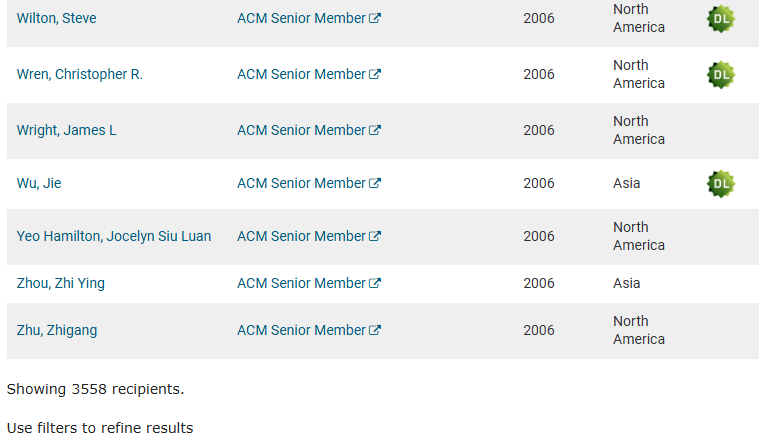Open Steve Wilton's Digital Library badge

pyautogui.click(x=720, y=19)
